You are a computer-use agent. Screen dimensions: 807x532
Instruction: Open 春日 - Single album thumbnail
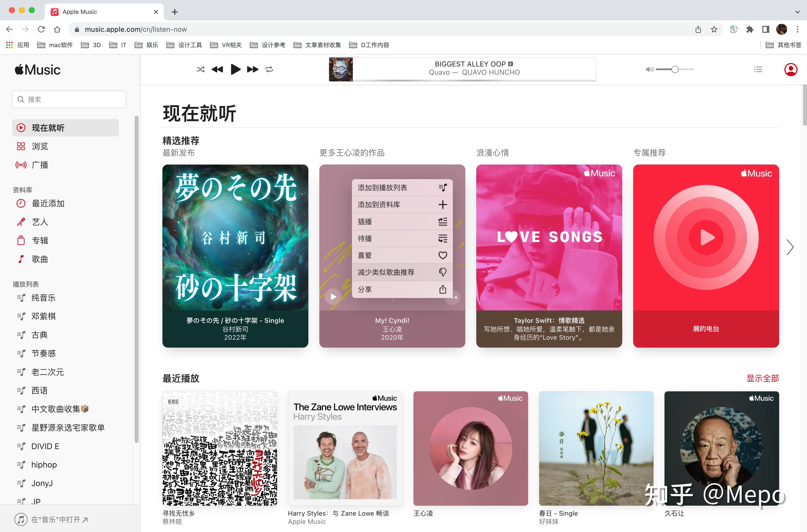pos(596,449)
